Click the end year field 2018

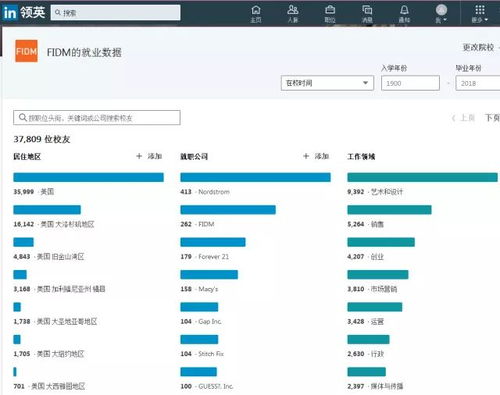pos(478,83)
